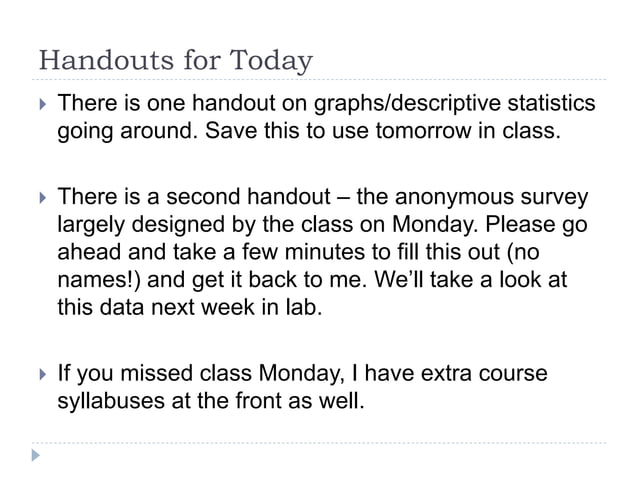
Task: Click the words extra course in the last bullet
Action: (x=484, y=373)
